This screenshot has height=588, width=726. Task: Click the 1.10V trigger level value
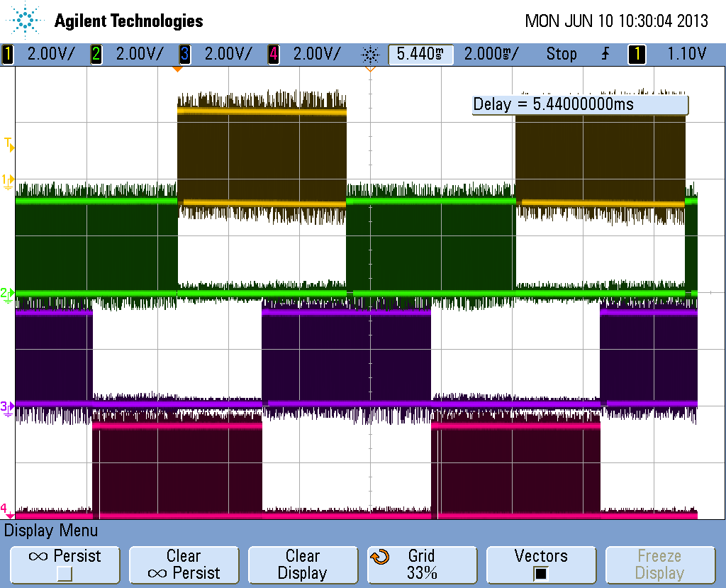tap(686, 54)
